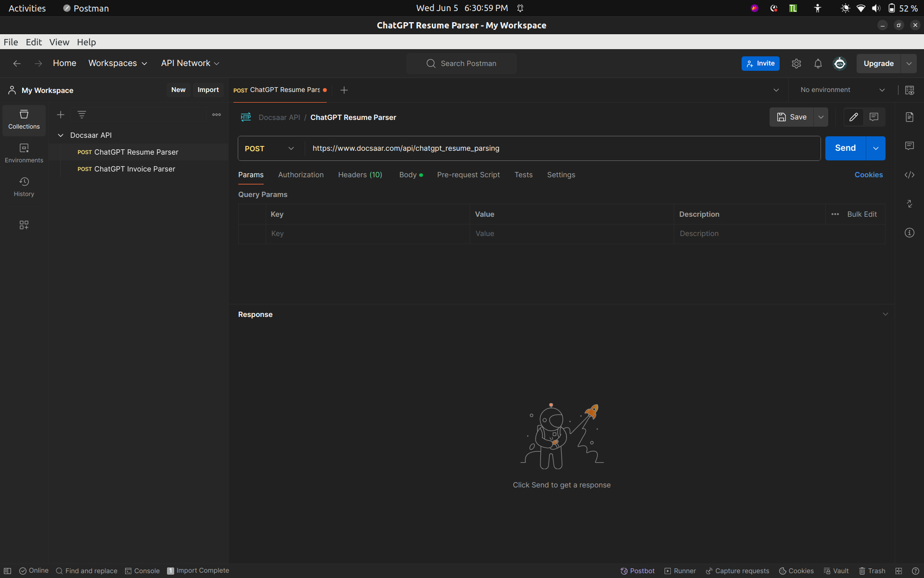Open related requests icon in right sidebar
Viewport: 924px width, 578px height.
tap(910, 204)
